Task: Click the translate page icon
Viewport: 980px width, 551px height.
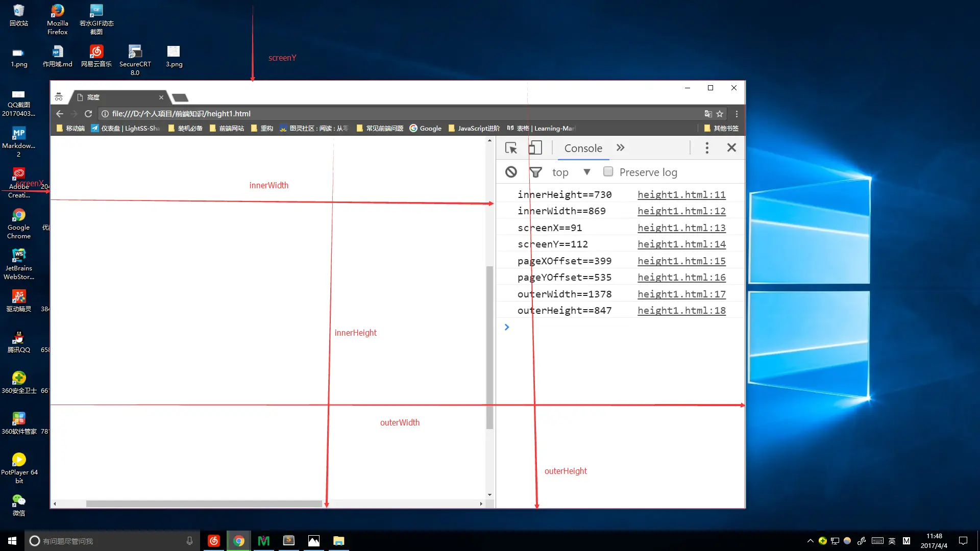Action: [708, 114]
